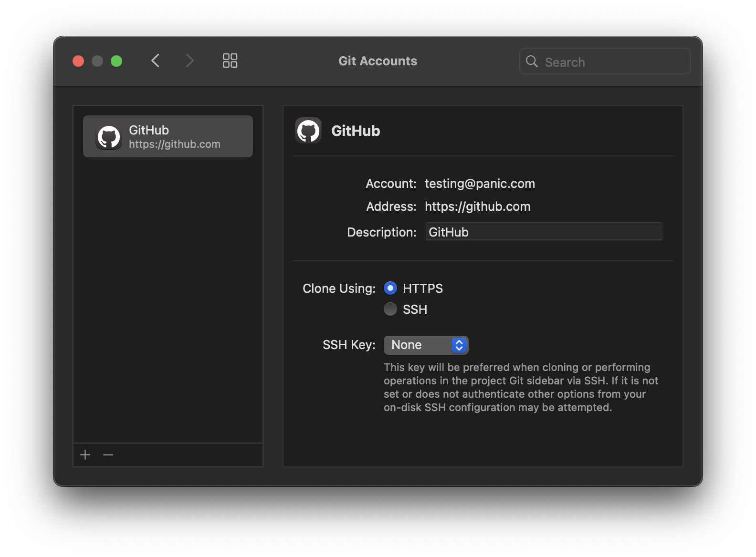Add a new Git account with plus

85,455
